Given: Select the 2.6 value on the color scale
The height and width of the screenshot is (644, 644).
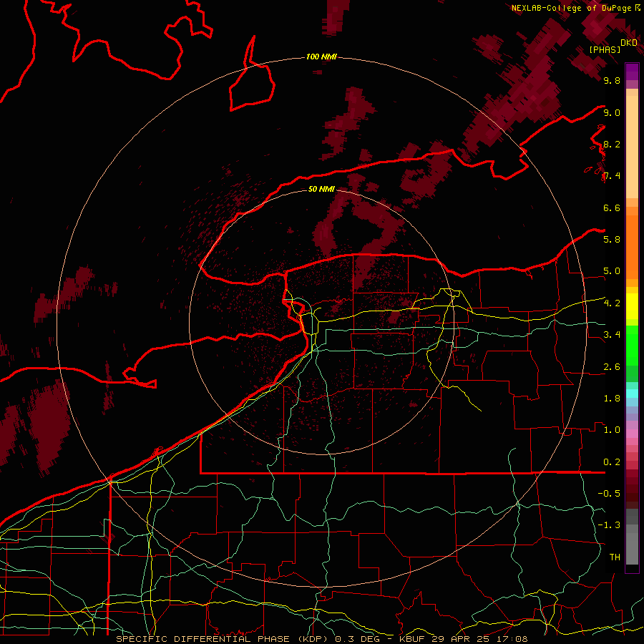Looking at the screenshot, I should (612, 367).
